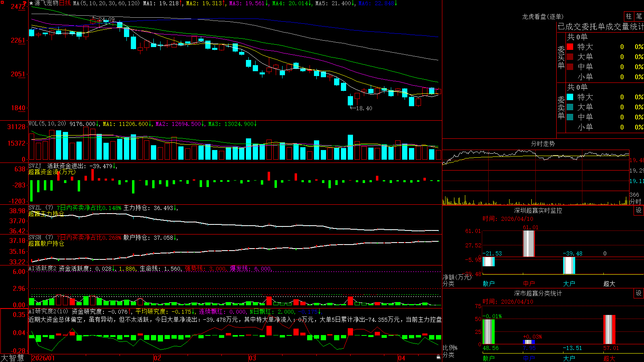Screen dimensions: 644x362
Task: Click the dark red 大单 buy-order swatch
Action: coord(570,57)
